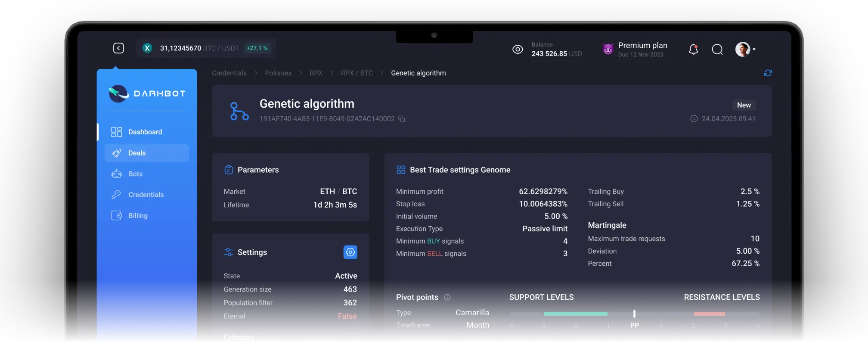Click Generation size value 463
Image resolution: width=868 pixels, height=348 pixels.
[350, 289]
